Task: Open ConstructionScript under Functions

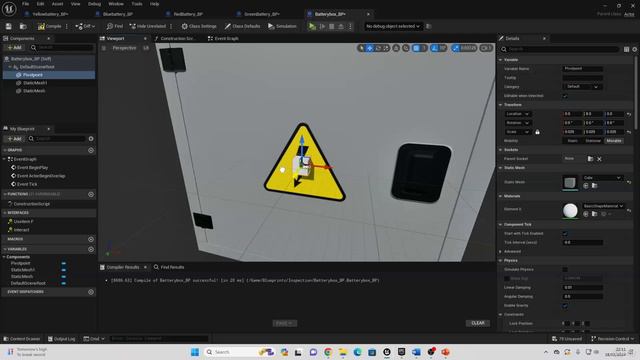Action: [x=31, y=204]
